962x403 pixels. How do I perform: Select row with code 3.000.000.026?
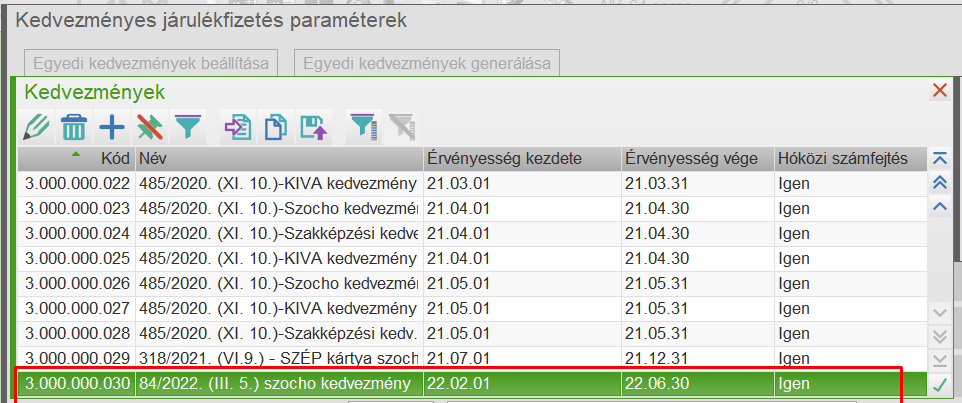[472, 283]
